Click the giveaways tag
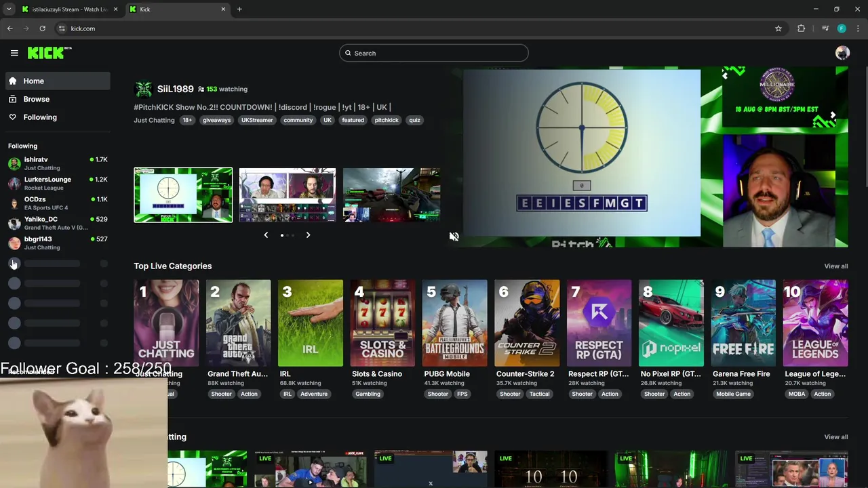The width and height of the screenshot is (868, 488). coord(216,120)
